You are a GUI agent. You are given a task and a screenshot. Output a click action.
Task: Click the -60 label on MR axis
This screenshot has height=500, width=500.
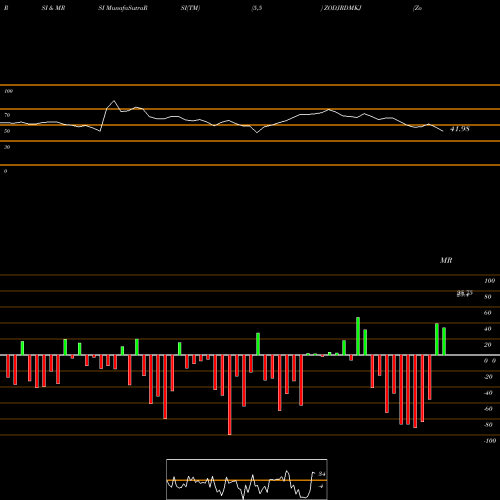pos(488,409)
